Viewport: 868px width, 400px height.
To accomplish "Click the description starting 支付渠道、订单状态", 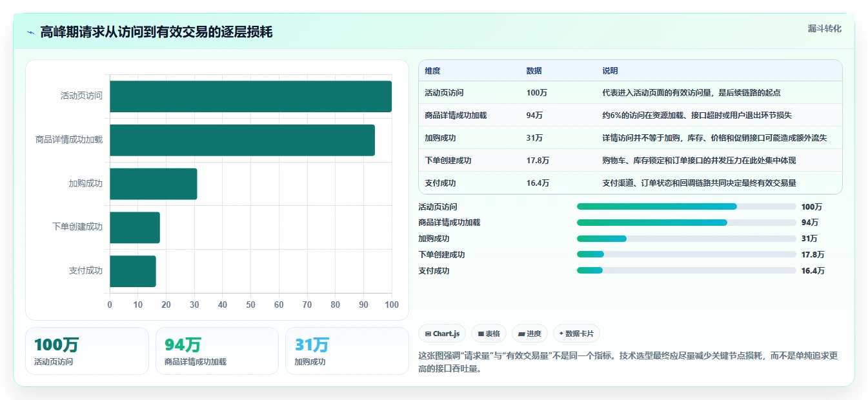I will tap(700, 183).
